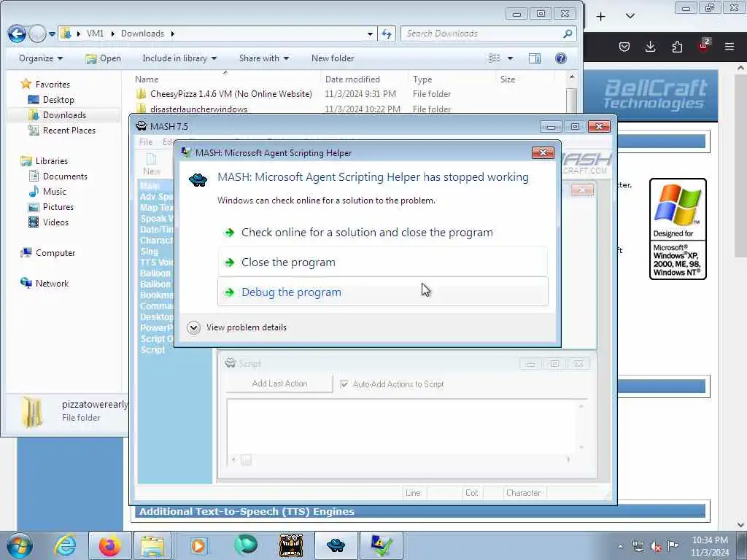Click the change view icon in Explorer
The image size is (747, 560).
tap(495, 58)
